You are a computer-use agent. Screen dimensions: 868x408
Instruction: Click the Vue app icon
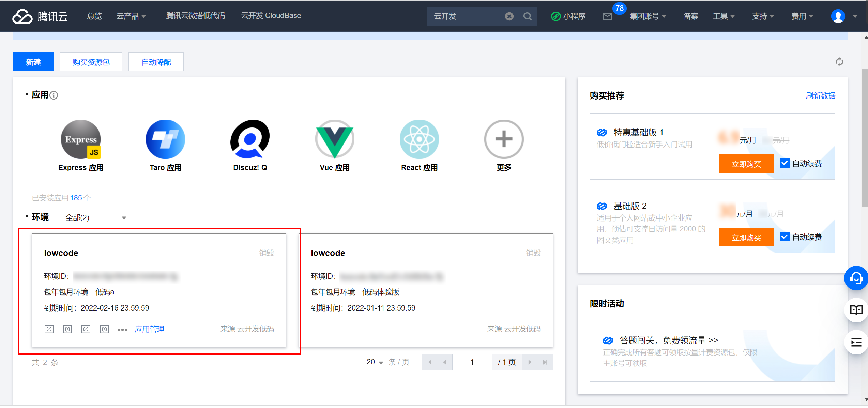click(x=334, y=139)
